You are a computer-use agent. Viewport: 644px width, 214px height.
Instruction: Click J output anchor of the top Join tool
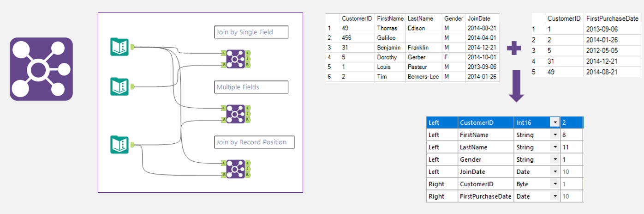pyautogui.click(x=248, y=59)
